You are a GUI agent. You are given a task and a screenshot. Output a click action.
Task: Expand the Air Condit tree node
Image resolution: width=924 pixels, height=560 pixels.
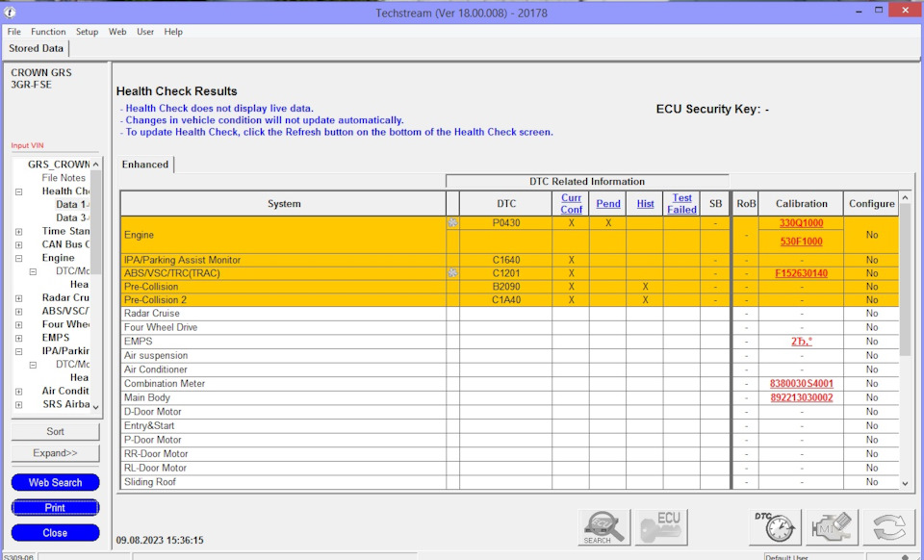[19, 391]
